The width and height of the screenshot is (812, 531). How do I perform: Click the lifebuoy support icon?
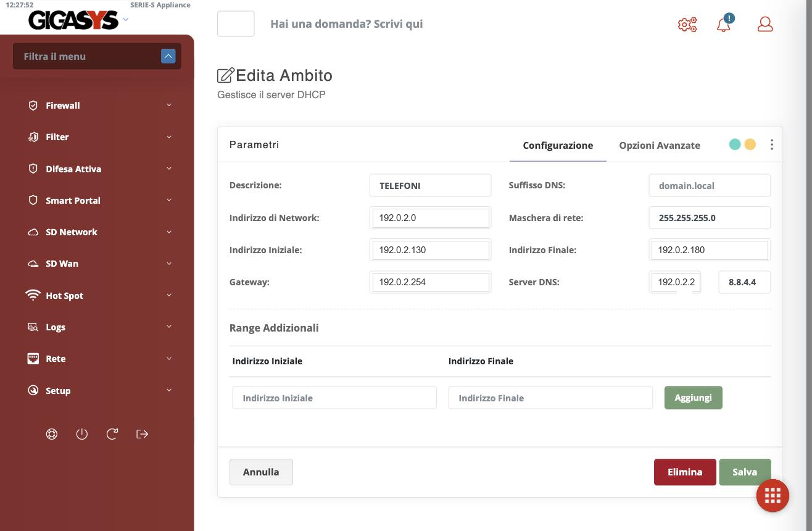[52, 434]
